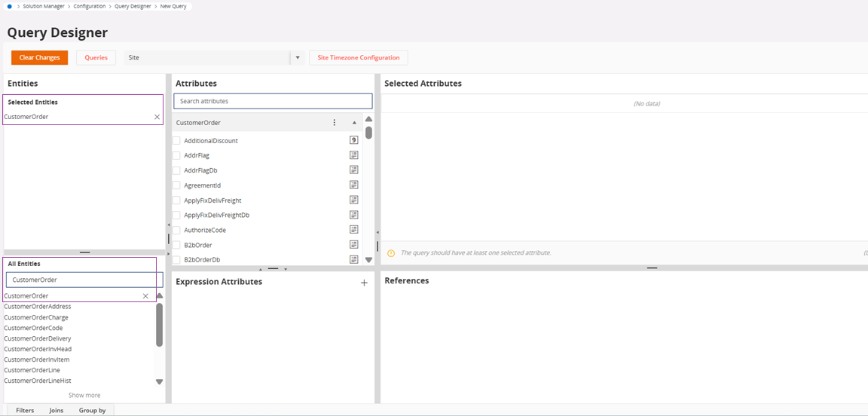Open the Site dropdown arrow
868x416 pixels.
[298, 57]
